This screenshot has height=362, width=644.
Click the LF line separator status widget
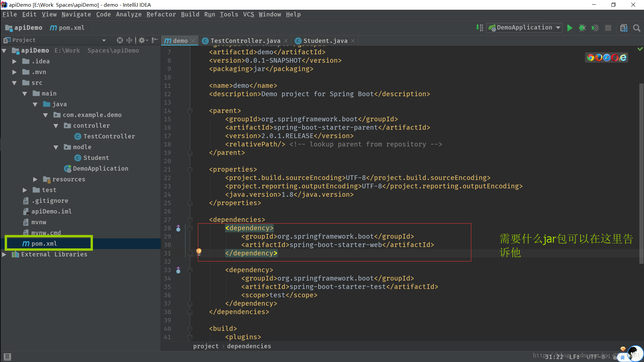[574, 357]
